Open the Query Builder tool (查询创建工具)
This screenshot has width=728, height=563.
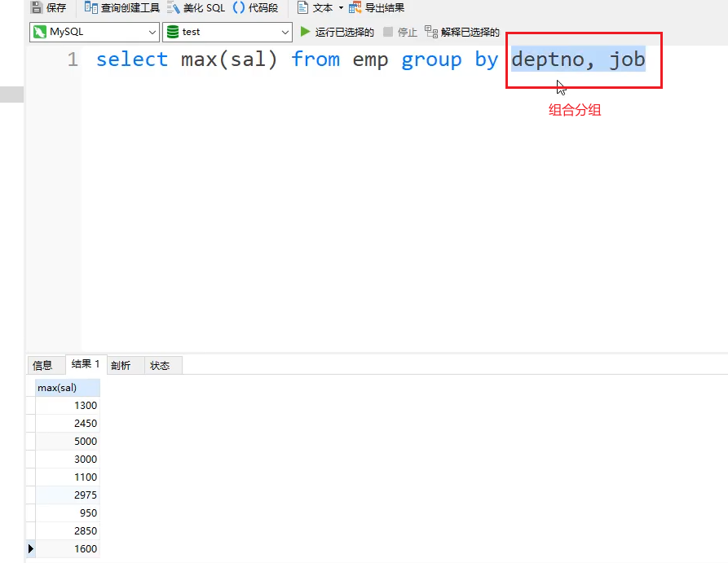click(x=122, y=7)
